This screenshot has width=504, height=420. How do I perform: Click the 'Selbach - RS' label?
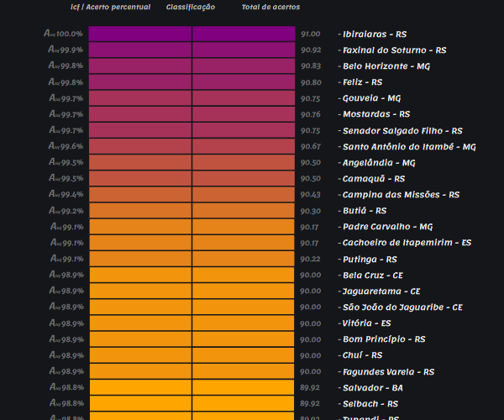[x=370, y=404]
